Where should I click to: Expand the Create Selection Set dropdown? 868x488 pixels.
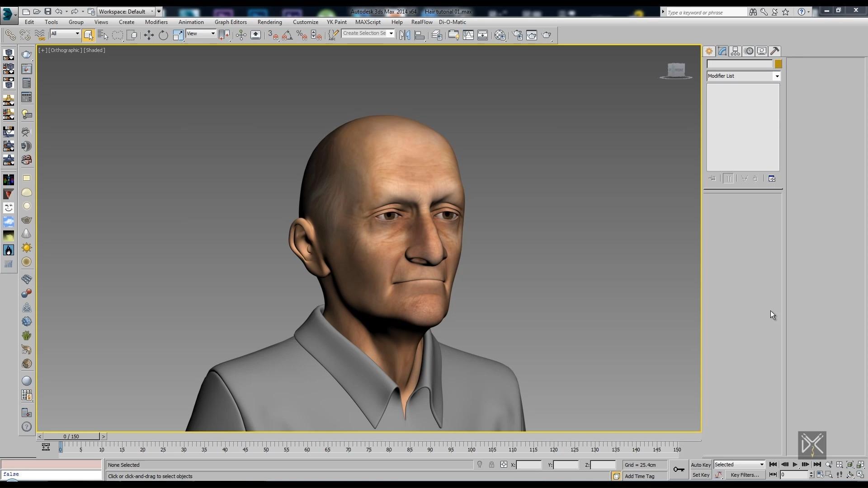pos(391,33)
